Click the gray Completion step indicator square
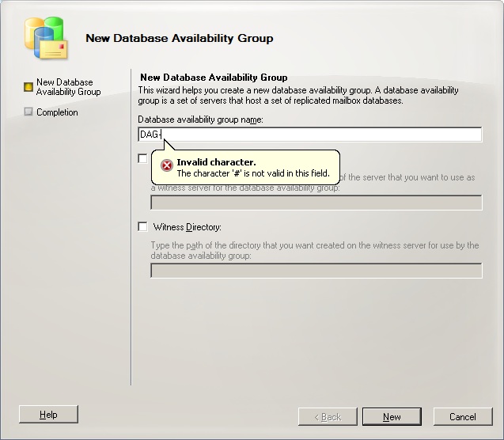504x440 pixels. click(28, 112)
